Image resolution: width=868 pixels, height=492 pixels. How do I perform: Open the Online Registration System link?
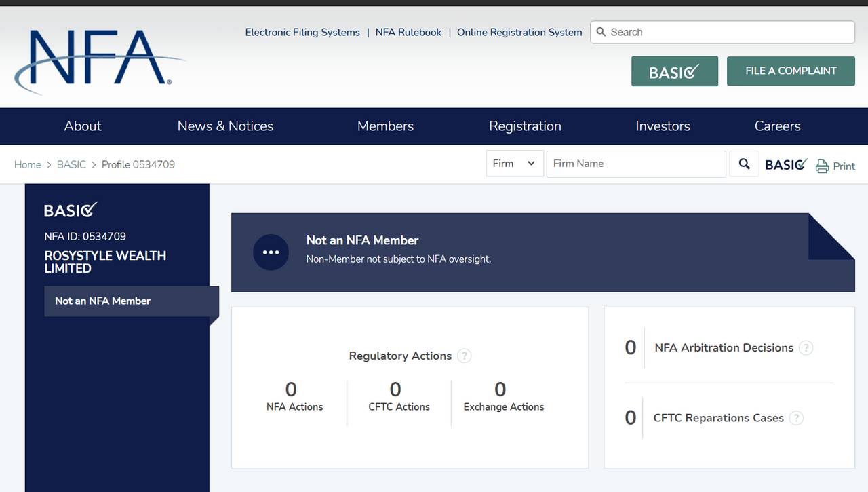519,32
